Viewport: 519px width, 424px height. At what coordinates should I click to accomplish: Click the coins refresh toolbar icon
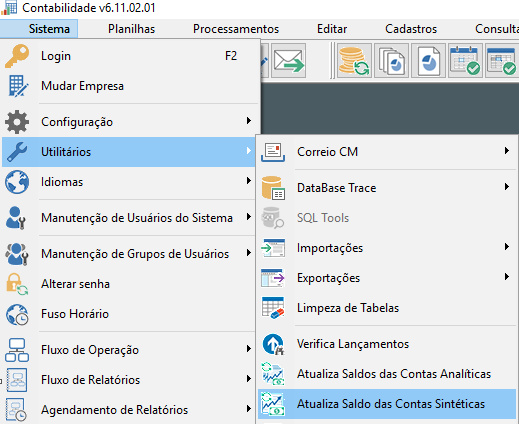pos(354,61)
